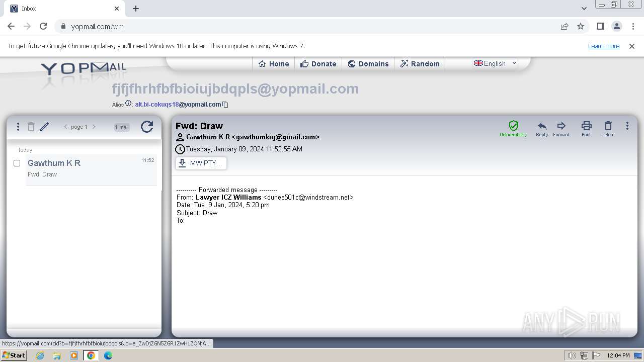The image size is (644, 362).
Task: Download the MWIPTY attachment
Action: click(201, 163)
